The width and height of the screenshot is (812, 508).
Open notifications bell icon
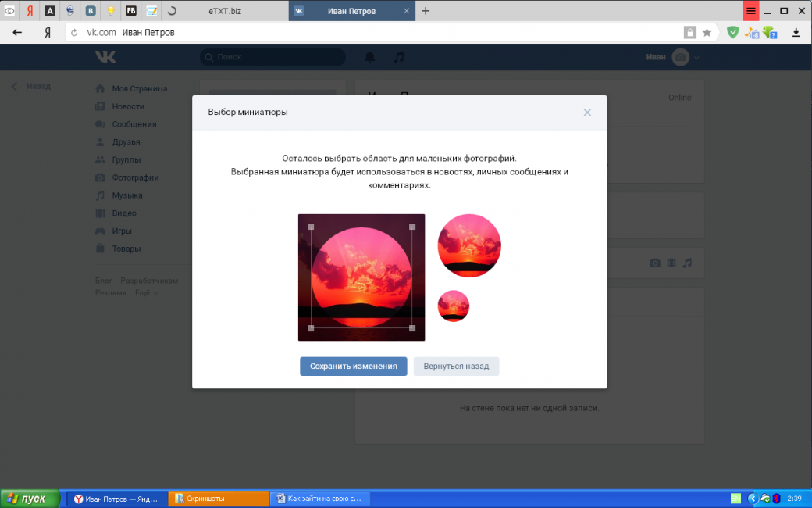coord(370,57)
